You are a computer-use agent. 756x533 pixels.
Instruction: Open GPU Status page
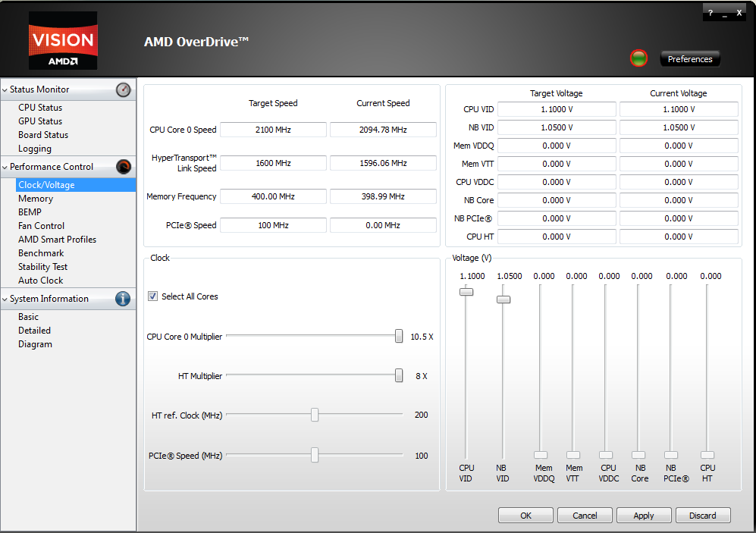tap(40, 121)
